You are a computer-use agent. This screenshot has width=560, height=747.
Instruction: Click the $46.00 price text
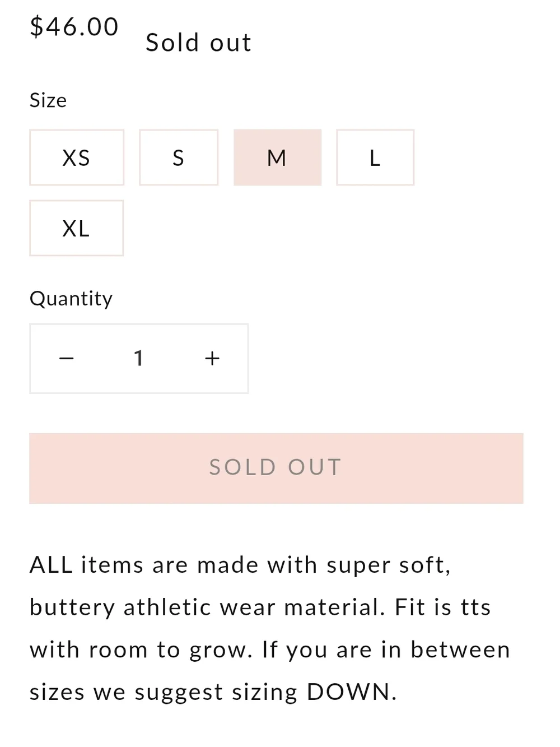[x=74, y=26]
